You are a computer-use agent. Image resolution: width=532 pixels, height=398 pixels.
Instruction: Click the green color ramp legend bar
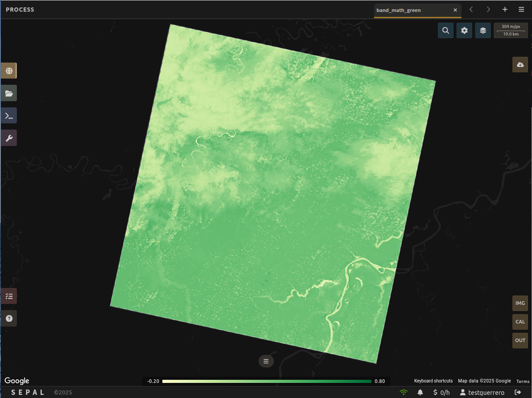click(x=266, y=381)
